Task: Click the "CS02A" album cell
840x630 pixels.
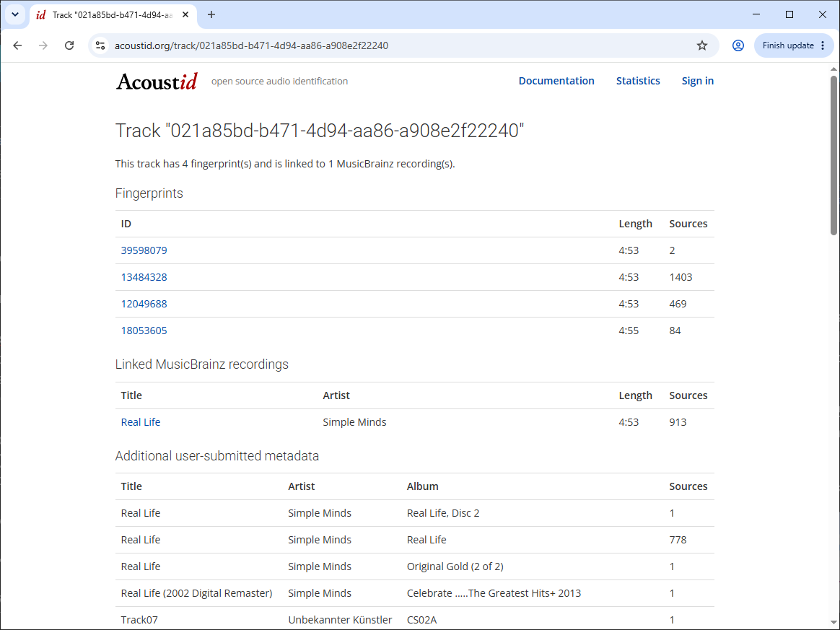Action: point(421,620)
